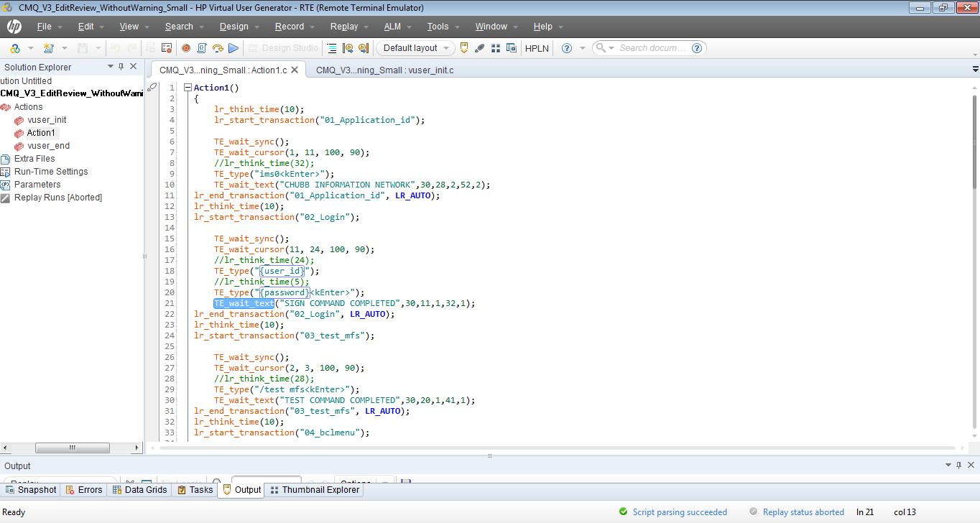The image size is (980, 523).
Task: Switch to the Errors bottom tab
Action: (84, 490)
